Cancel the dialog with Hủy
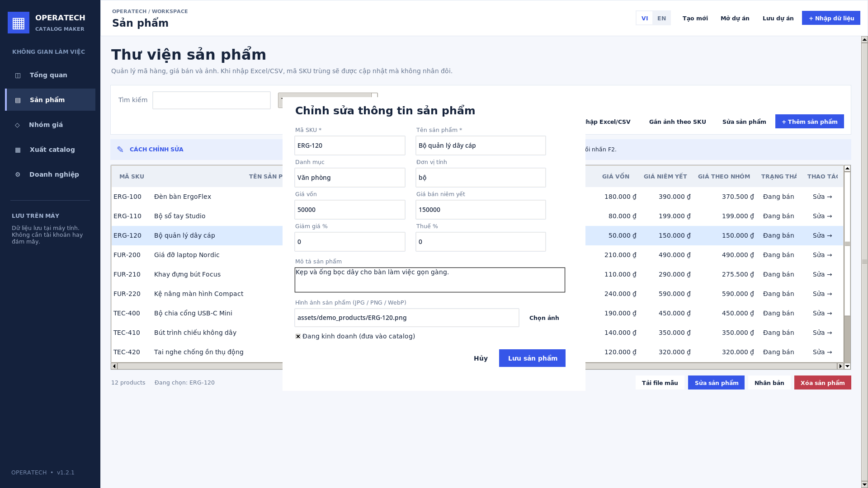This screenshot has height=488, width=868. click(x=481, y=358)
